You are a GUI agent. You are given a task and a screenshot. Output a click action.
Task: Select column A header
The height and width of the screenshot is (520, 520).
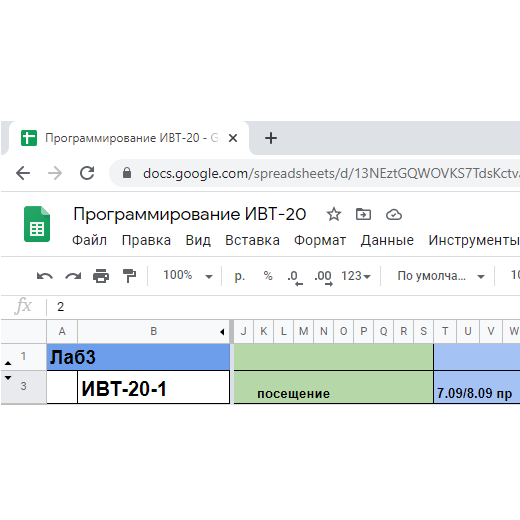coord(62,331)
